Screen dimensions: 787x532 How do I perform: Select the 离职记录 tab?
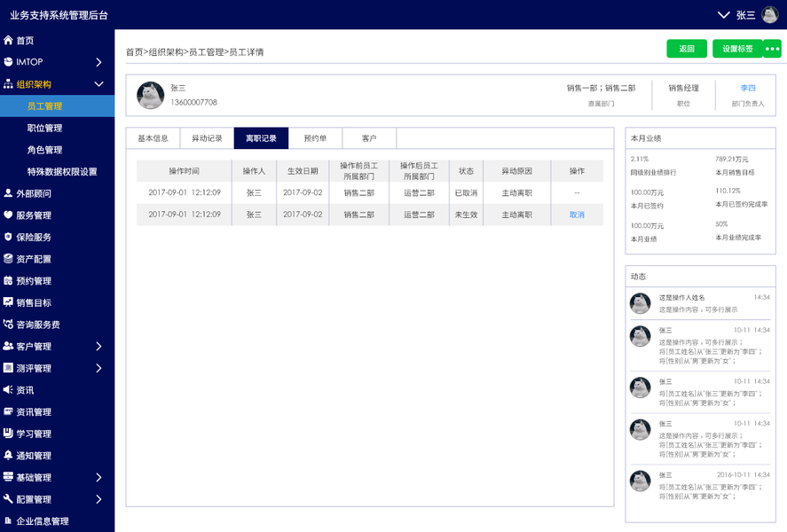tap(261, 138)
